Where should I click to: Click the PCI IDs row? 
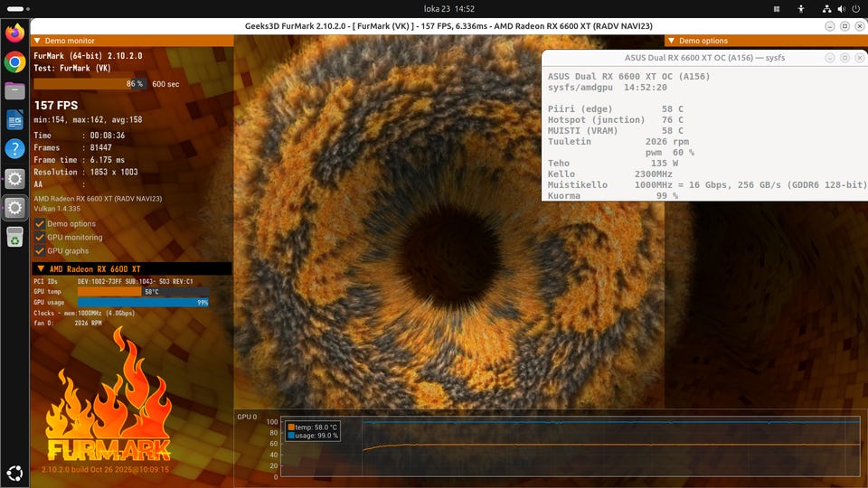[x=114, y=281]
